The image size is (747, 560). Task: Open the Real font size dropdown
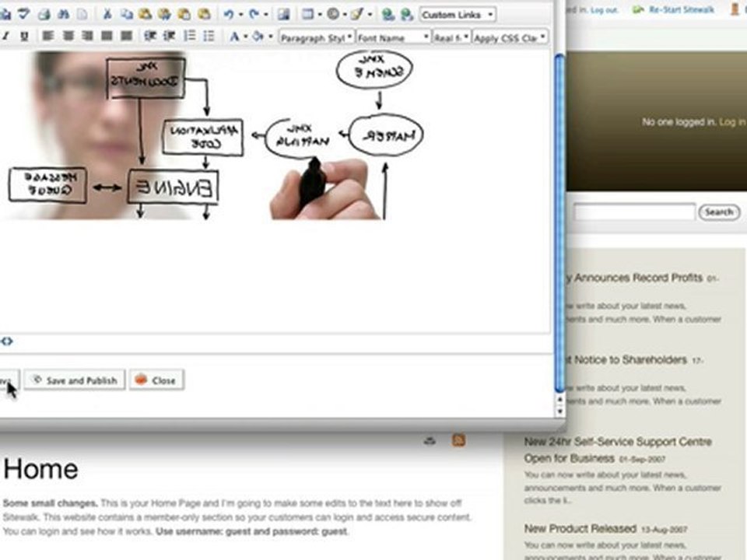(x=451, y=37)
